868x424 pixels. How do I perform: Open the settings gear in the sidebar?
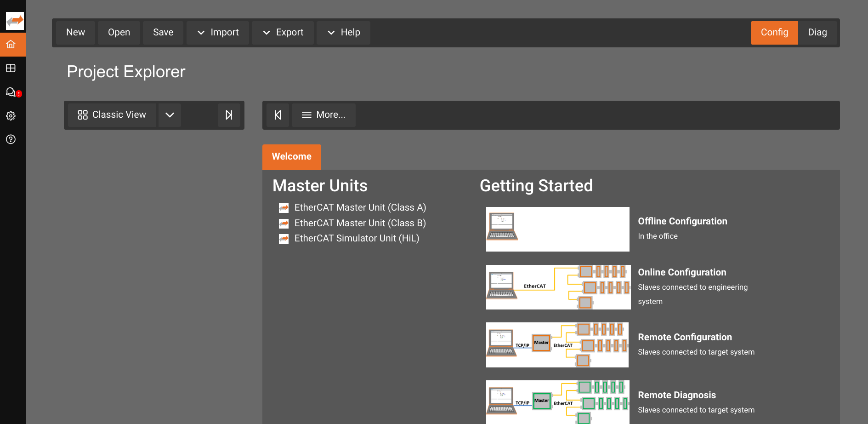pyautogui.click(x=11, y=116)
